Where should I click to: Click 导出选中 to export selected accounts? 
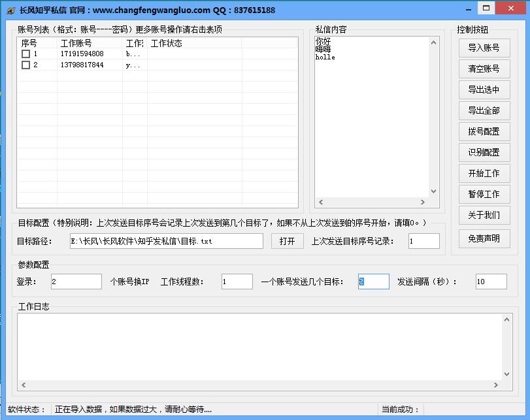point(484,89)
